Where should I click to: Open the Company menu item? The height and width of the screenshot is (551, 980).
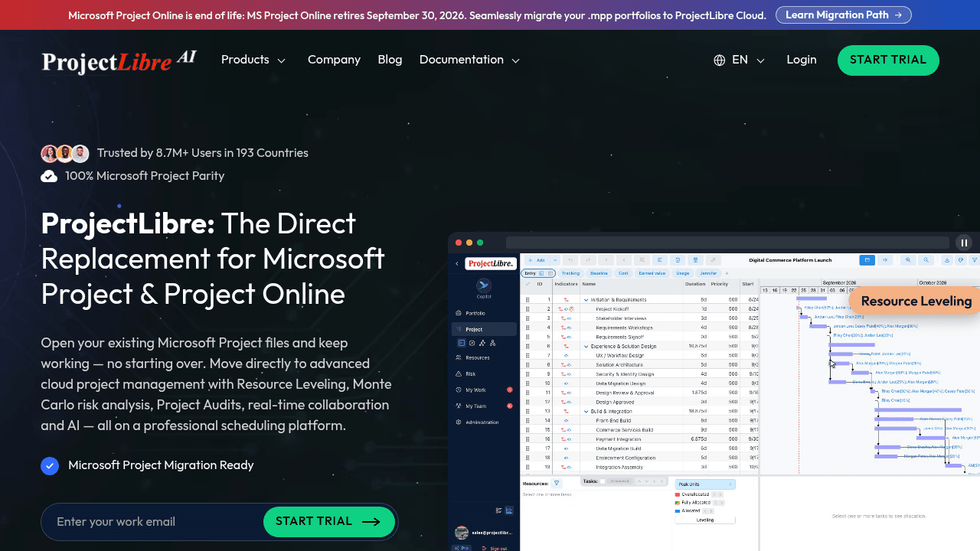tap(334, 60)
